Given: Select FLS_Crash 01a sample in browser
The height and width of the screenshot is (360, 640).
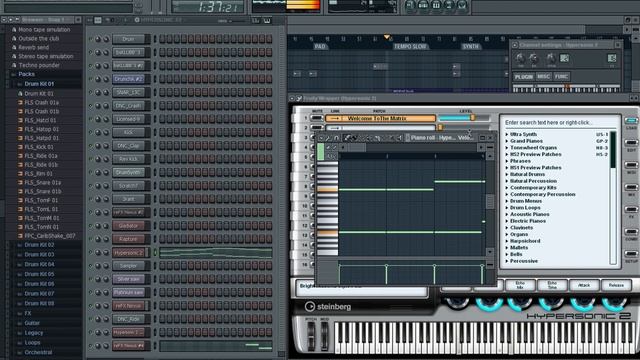Looking at the screenshot, I should point(41,102).
